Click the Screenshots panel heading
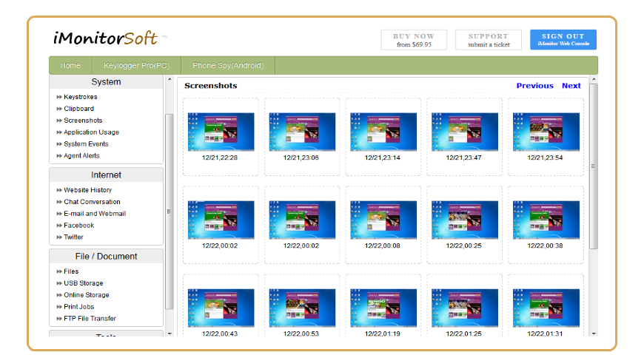Viewport: 644px width, 355px height. pyautogui.click(x=211, y=86)
